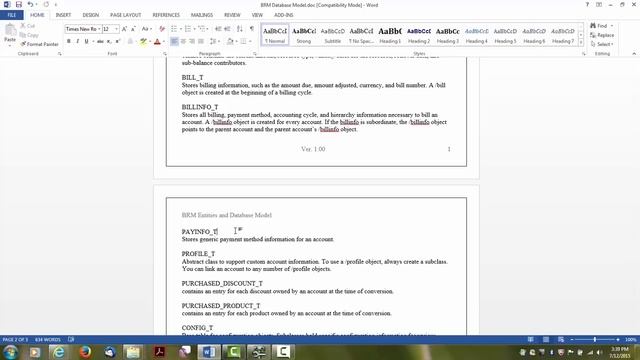
Task: Sort paragraph text A to Z
Action: [240, 29]
